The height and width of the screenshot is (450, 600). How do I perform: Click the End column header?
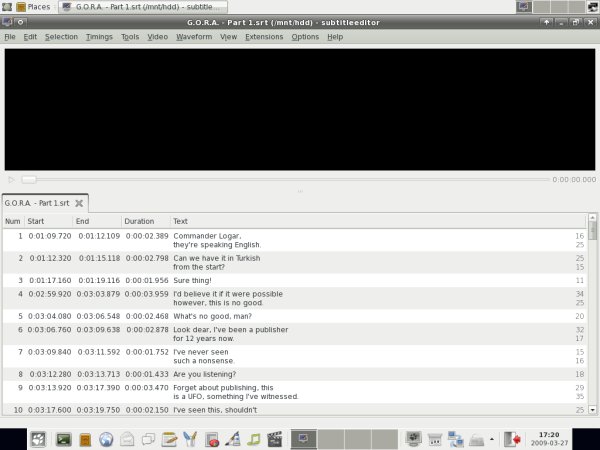point(97,221)
